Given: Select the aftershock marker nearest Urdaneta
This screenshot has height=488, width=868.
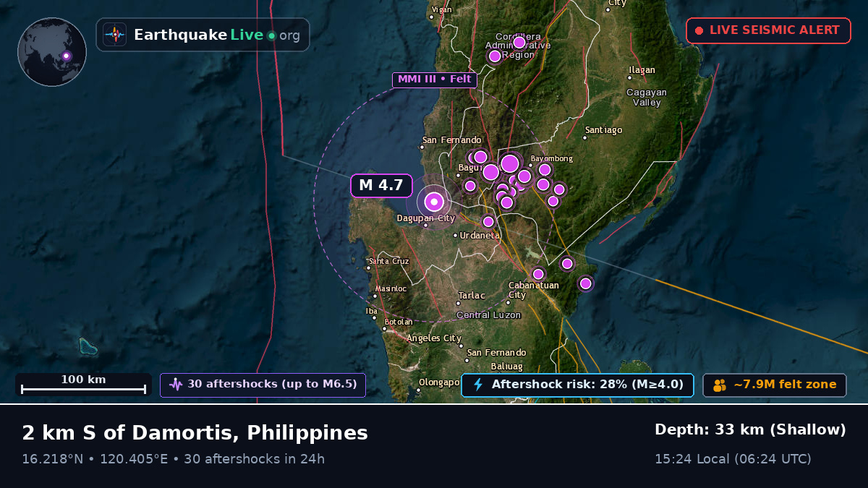Looking at the screenshot, I should (x=488, y=222).
